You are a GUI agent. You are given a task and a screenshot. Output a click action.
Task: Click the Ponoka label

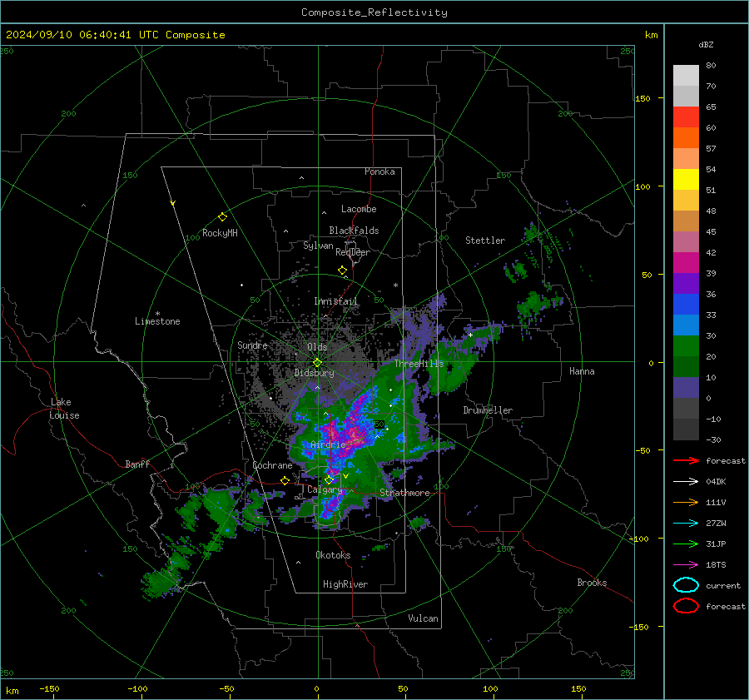click(x=379, y=171)
